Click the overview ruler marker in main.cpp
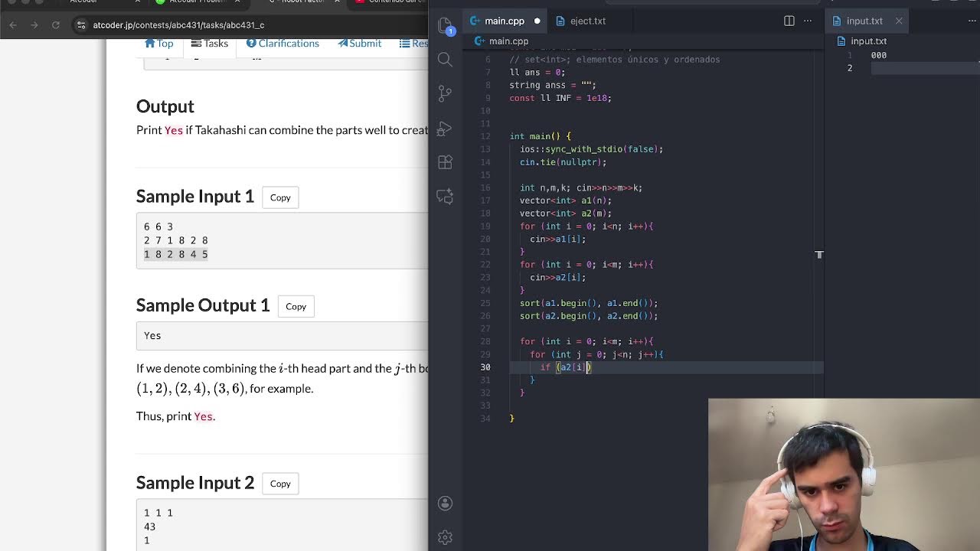The height and width of the screenshot is (551, 980). [x=818, y=255]
